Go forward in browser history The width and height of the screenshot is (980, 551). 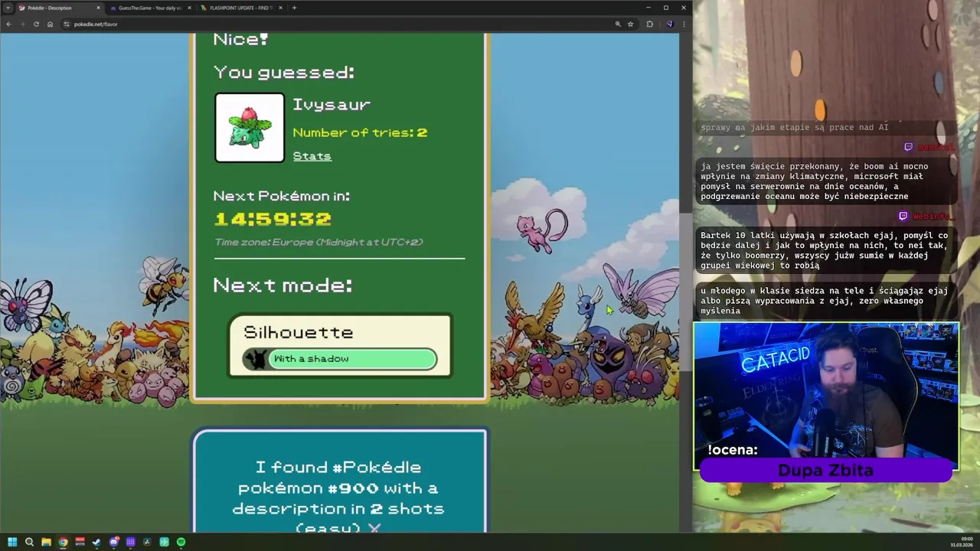point(22,24)
